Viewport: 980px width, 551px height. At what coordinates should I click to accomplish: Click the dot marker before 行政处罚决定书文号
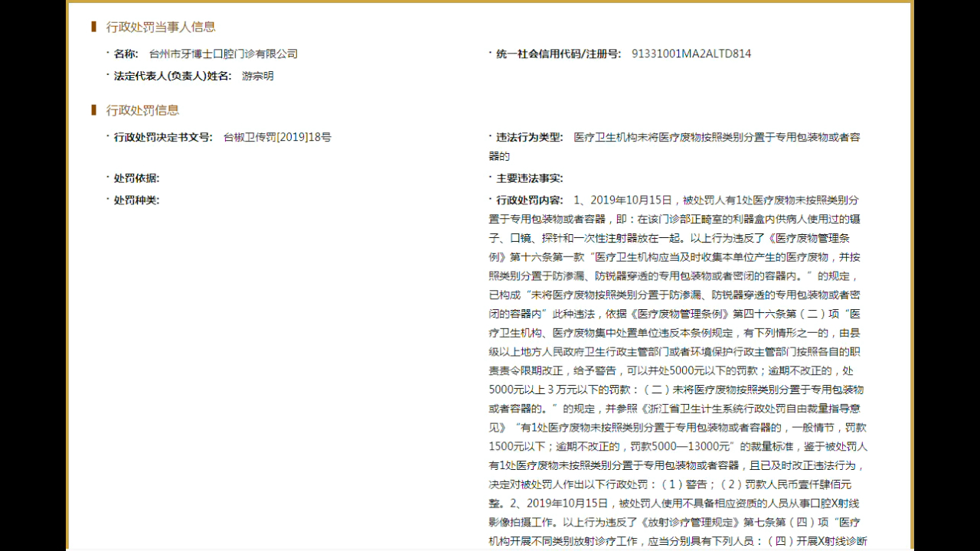point(106,137)
